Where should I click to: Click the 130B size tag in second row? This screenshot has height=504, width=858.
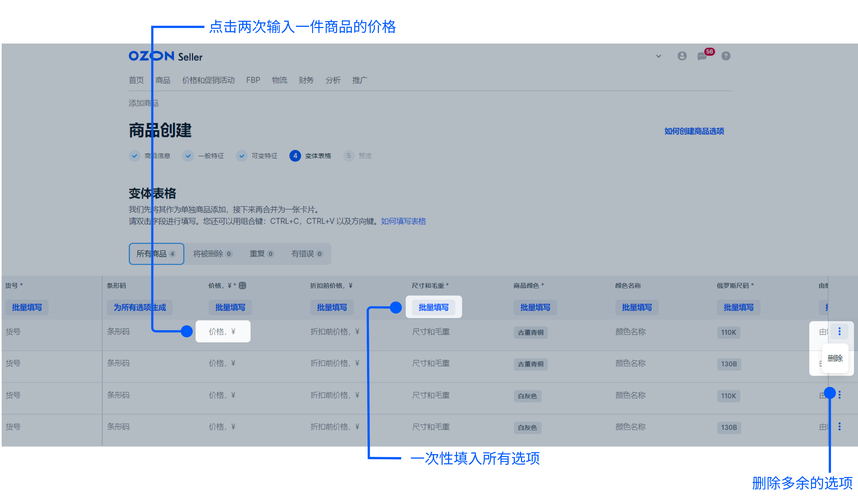(729, 364)
